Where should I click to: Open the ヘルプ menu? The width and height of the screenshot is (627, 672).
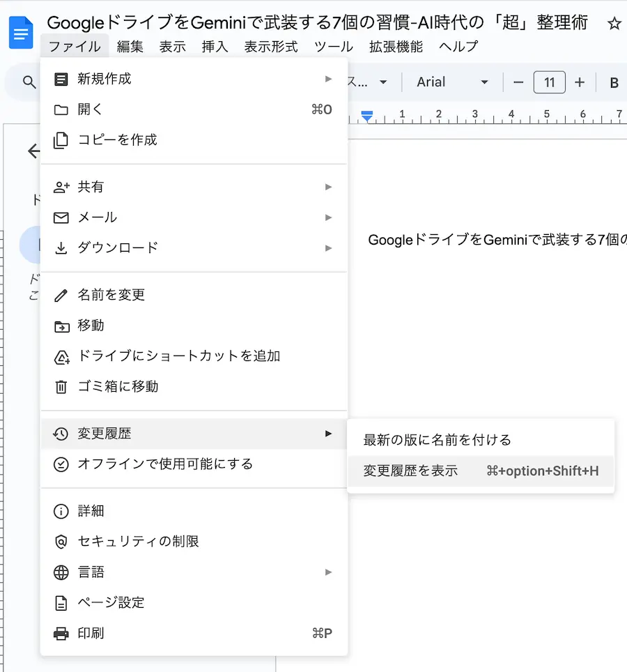click(x=459, y=47)
